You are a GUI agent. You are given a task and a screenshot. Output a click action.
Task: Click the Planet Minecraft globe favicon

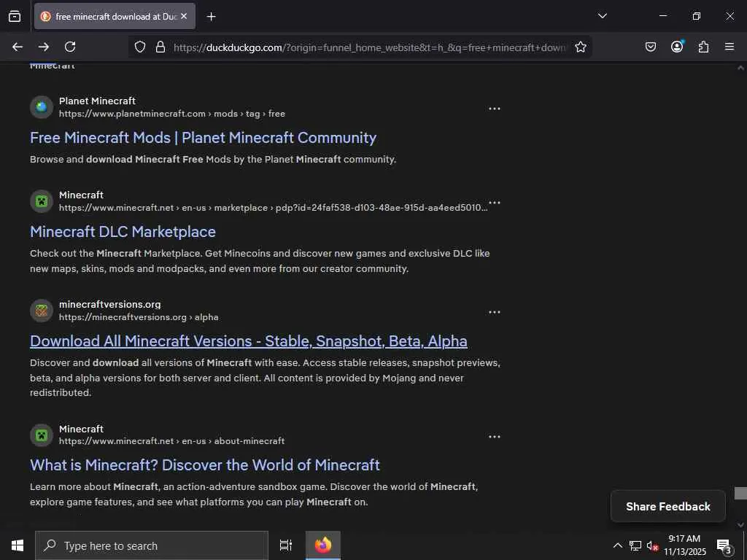coord(42,106)
